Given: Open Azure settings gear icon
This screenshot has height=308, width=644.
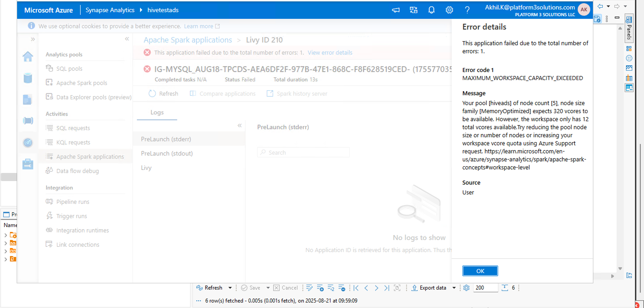Looking at the screenshot, I should pos(449,10).
